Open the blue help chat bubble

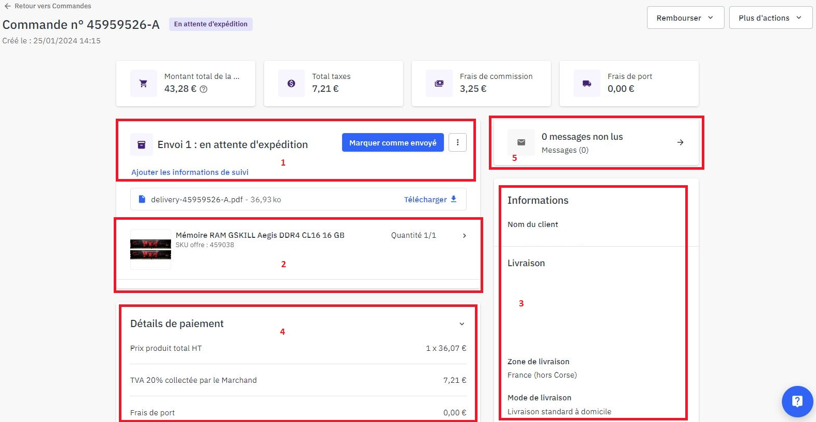point(797,401)
